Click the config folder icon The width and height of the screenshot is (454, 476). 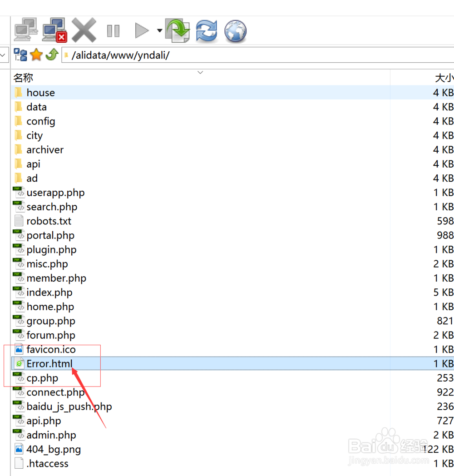click(19, 121)
